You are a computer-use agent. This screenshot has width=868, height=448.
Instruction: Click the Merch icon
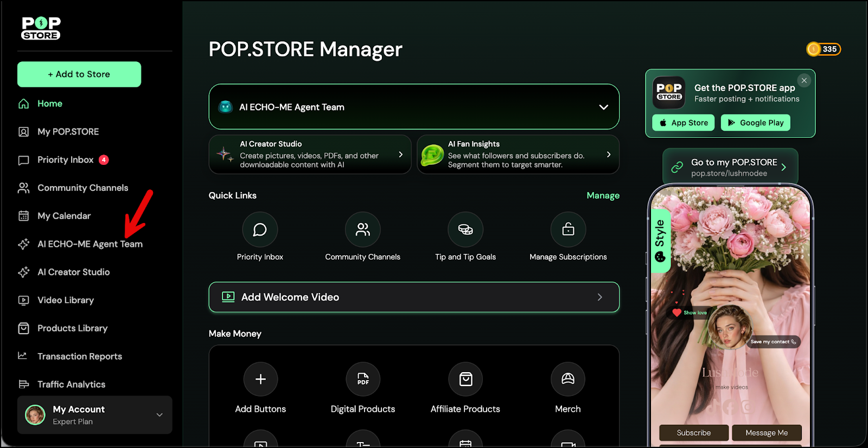(x=568, y=379)
